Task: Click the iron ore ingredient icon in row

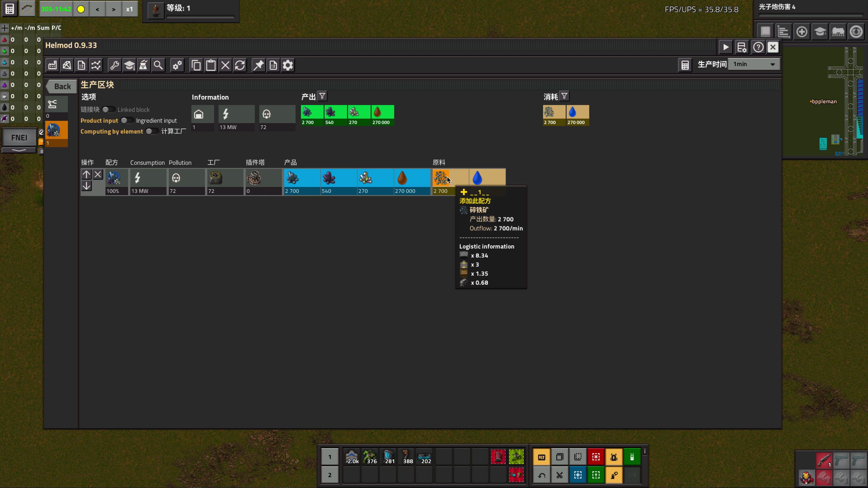Action: pyautogui.click(x=441, y=177)
